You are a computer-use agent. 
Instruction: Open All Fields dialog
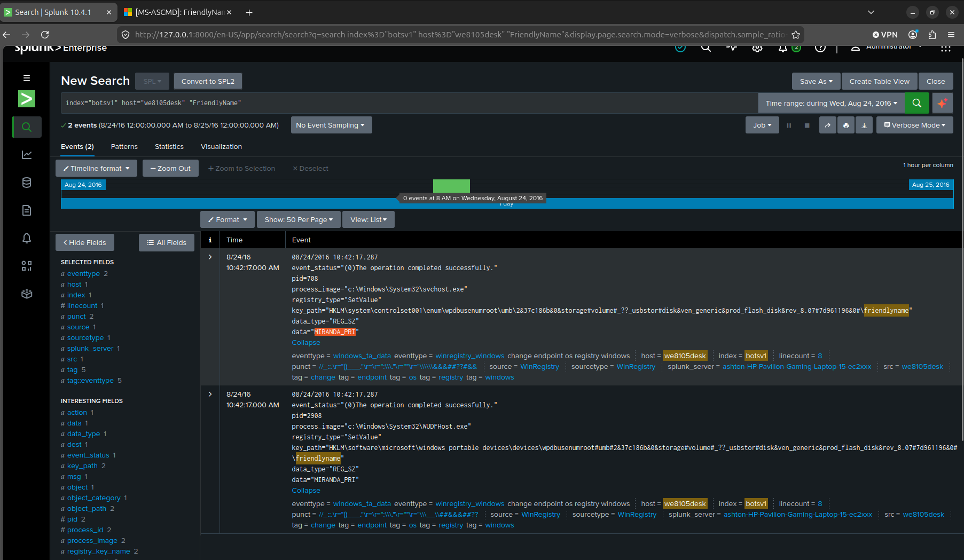167,242
